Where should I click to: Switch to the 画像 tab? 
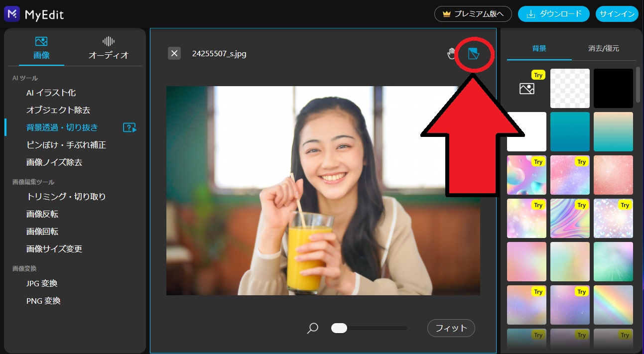pyautogui.click(x=41, y=48)
